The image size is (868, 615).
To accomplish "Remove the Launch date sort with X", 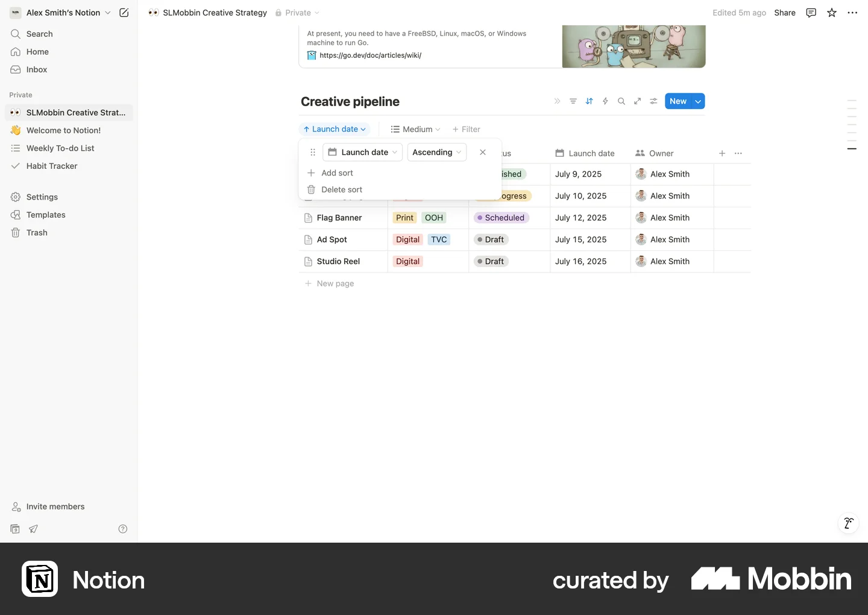I will (x=483, y=153).
